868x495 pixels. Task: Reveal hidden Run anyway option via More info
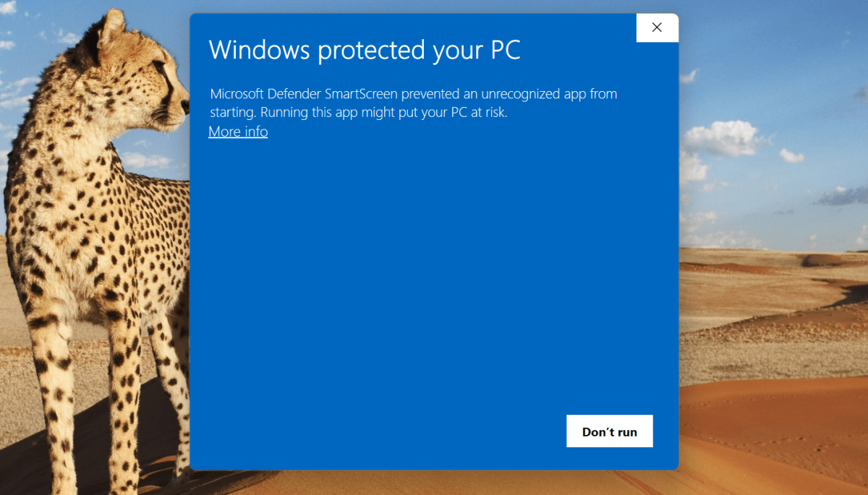pyautogui.click(x=237, y=132)
